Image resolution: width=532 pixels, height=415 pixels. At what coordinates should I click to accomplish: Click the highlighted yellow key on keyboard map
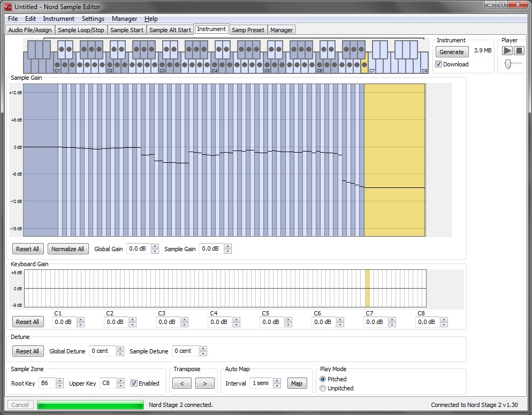click(364, 65)
